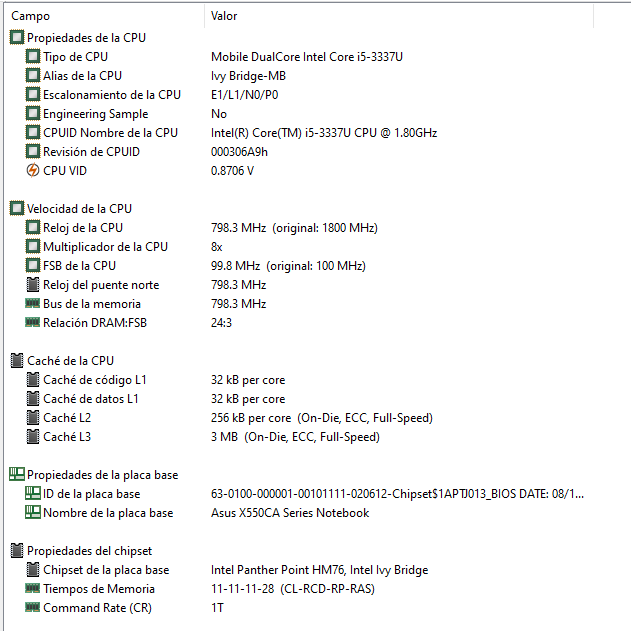Image resolution: width=631 pixels, height=631 pixels.
Task: Click the voltage value 0.8706 V
Action: [x=232, y=171]
